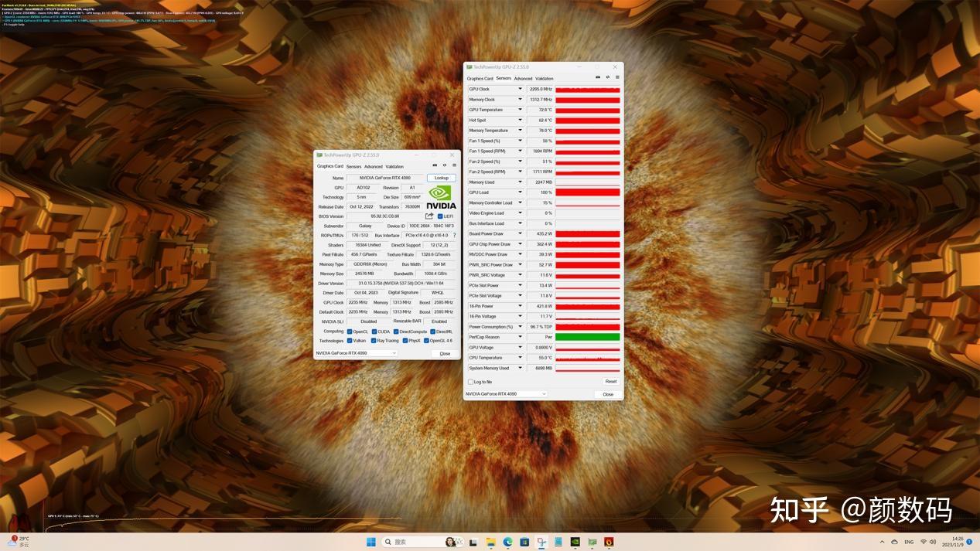Image resolution: width=980 pixels, height=551 pixels.
Task: Click the NVIDIA logo in GPU-Z
Action: pos(441,197)
